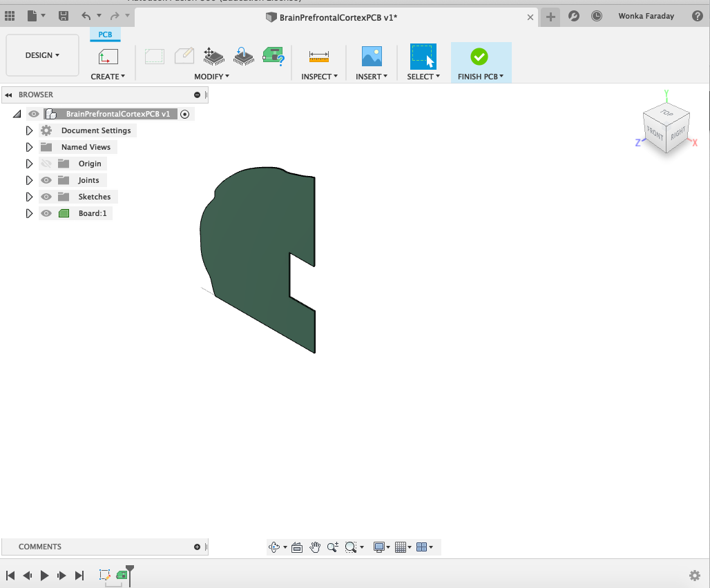Viewport: 710px width, 588px height.
Task: Click the TOP face of the view cube
Action: 666,112
